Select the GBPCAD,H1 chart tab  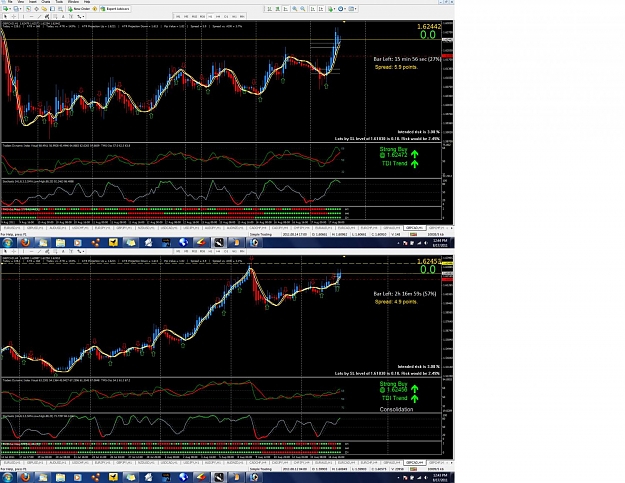415,228
